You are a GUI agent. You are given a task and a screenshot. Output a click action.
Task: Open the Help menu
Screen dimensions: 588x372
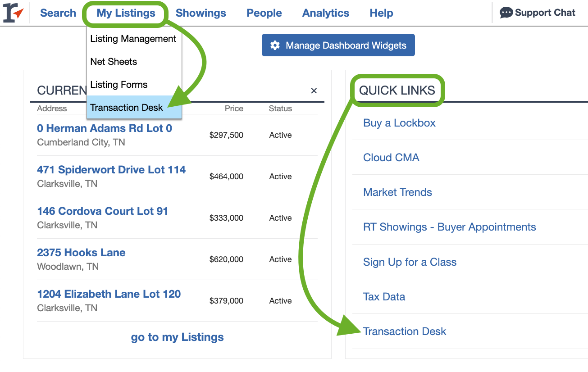click(381, 13)
